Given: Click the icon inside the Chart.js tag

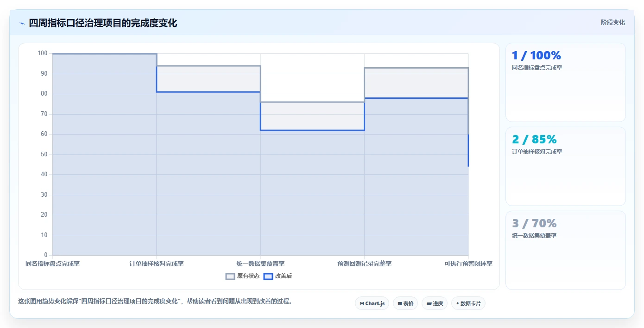Looking at the screenshot, I should tap(362, 303).
